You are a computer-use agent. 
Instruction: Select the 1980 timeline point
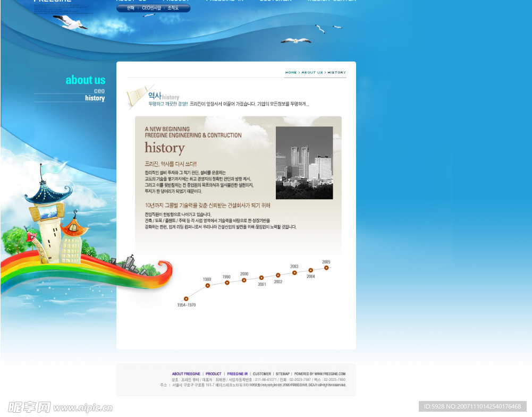tap(208, 286)
